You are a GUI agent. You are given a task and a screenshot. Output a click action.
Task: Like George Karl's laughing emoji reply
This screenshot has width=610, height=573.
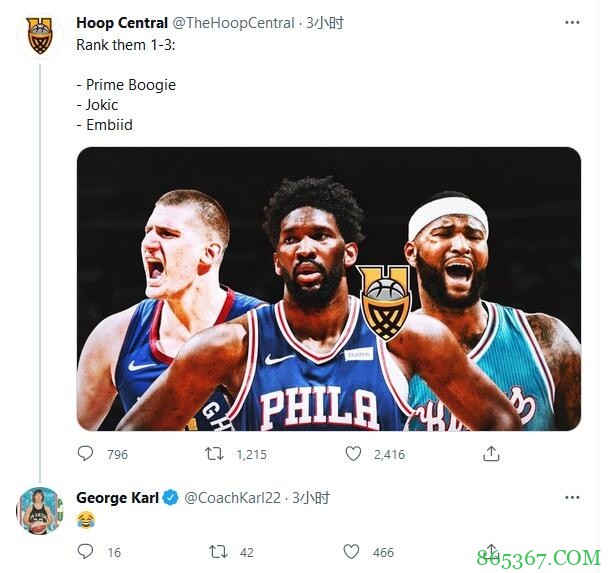tap(353, 551)
